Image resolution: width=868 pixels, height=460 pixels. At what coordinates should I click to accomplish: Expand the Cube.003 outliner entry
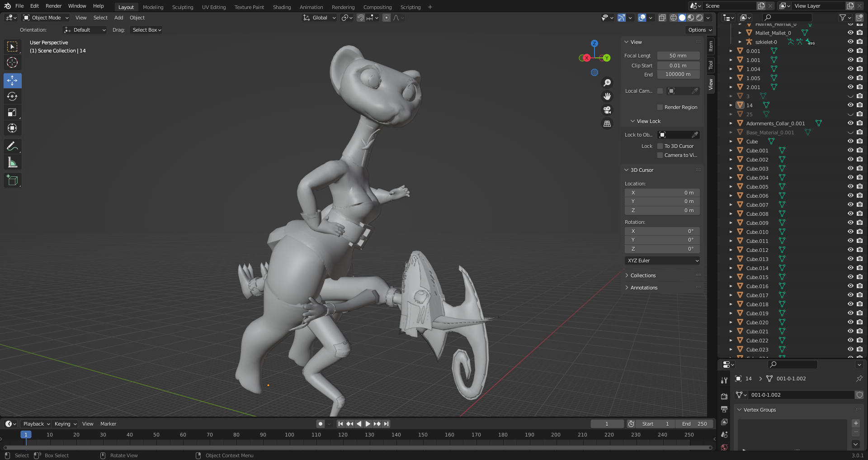click(731, 169)
